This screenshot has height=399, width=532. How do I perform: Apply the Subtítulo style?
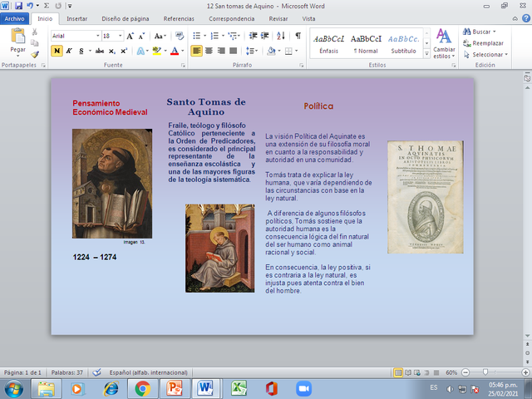click(x=403, y=44)
